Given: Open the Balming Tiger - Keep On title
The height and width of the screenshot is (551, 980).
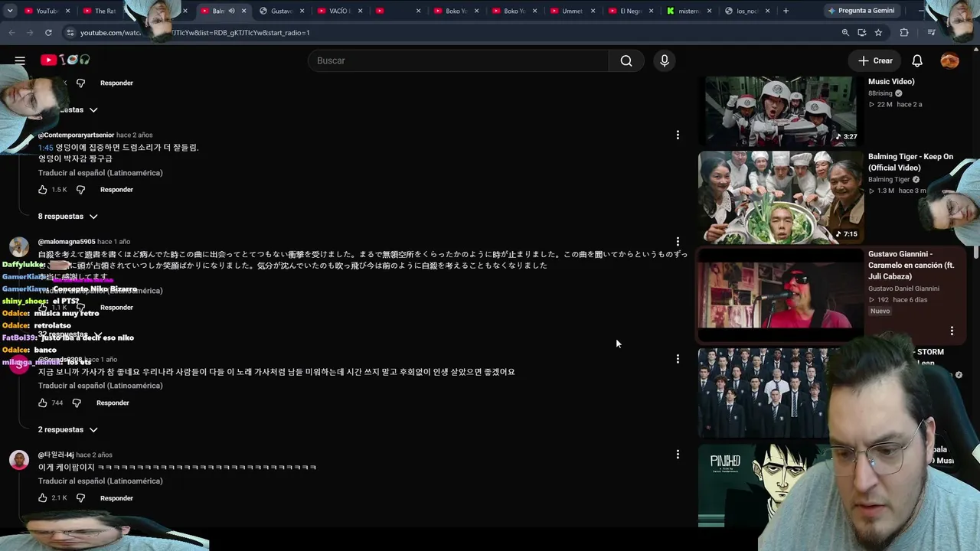Looking at the screenshot, I should [910, 162].
